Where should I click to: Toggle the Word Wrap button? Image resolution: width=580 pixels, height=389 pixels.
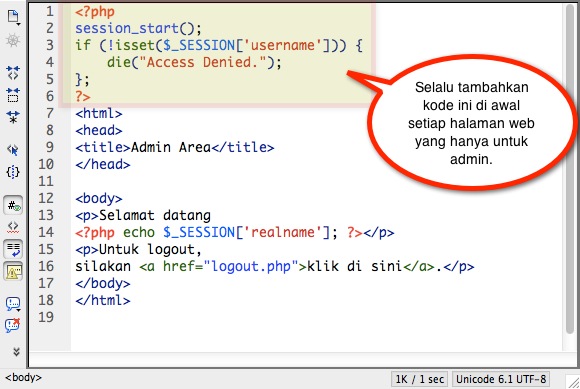13,249
